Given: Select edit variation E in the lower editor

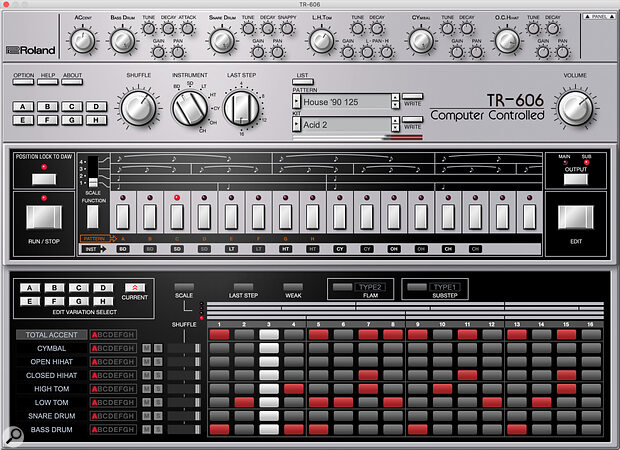Looking at the screenshot, I should point(30,301).
